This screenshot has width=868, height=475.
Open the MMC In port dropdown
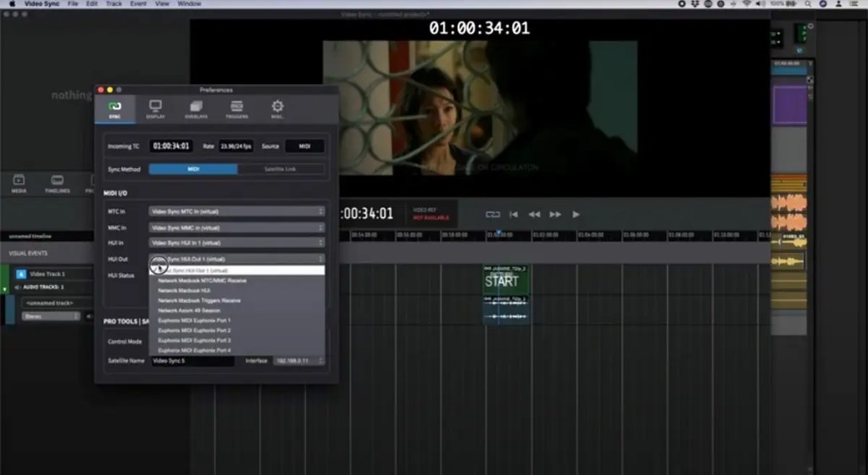coord(236,227)
